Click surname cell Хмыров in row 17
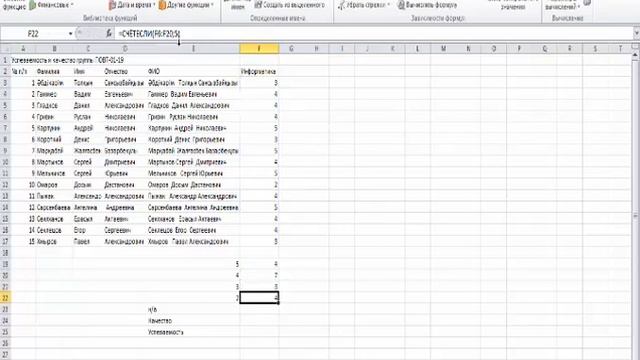This screenshot has width=640, height=360. 54,241
